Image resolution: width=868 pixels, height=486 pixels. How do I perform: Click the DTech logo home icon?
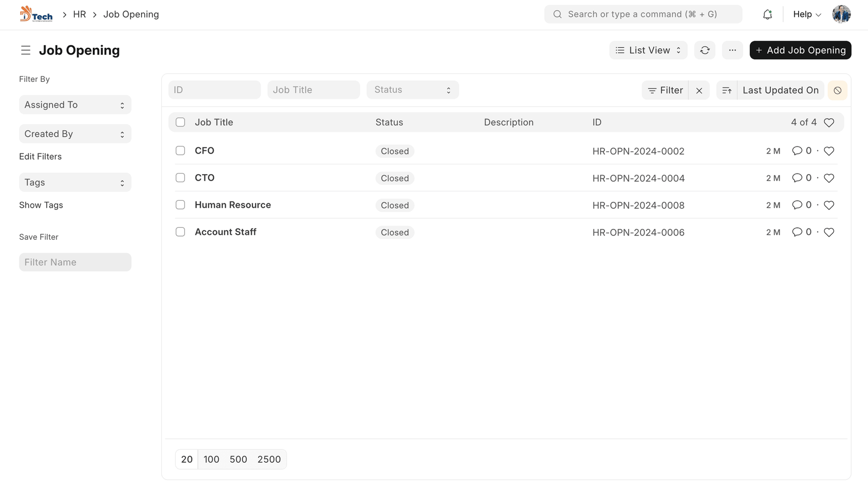(x=36, y=14)
